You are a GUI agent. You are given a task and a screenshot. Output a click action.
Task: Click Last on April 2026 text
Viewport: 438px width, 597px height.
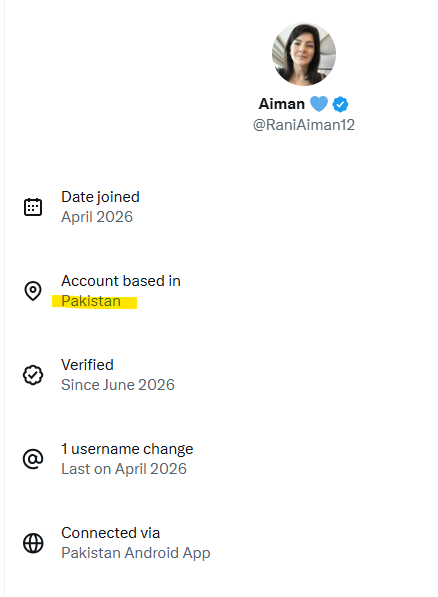click(124, 469)
